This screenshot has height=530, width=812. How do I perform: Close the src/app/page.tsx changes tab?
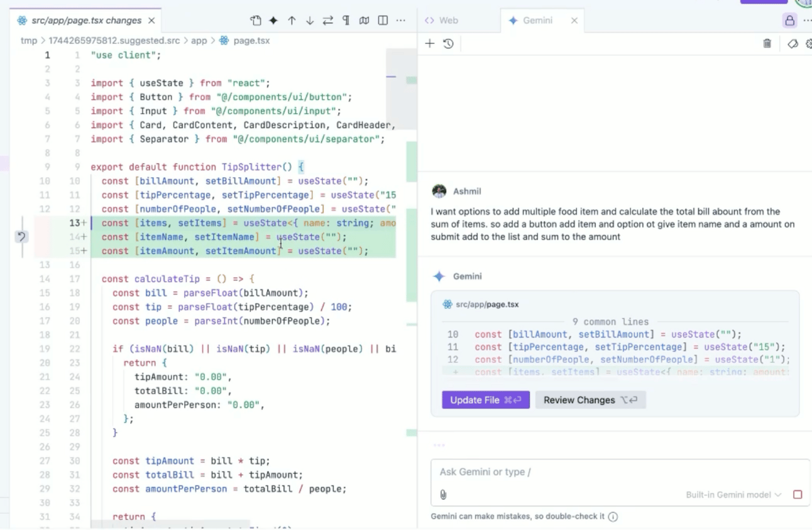151,21
